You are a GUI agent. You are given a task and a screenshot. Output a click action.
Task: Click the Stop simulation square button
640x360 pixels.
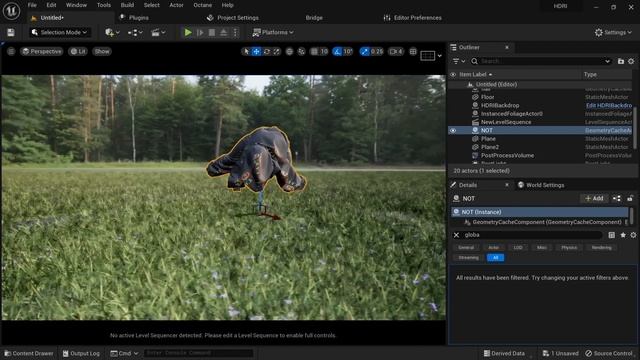[x=212, y=32]
